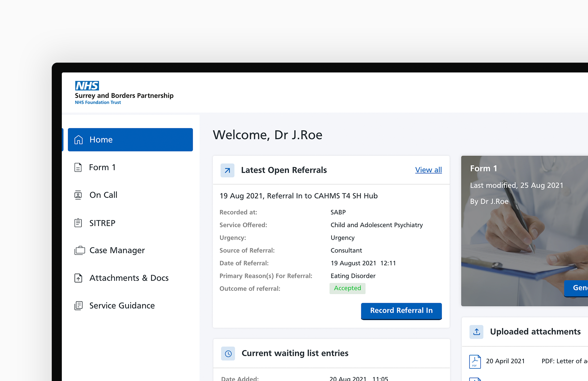Click the 'By Dr J.Roe' text on Form 1 card
Image resolution: width=588 pixels, height=381 pixels.
489,201
